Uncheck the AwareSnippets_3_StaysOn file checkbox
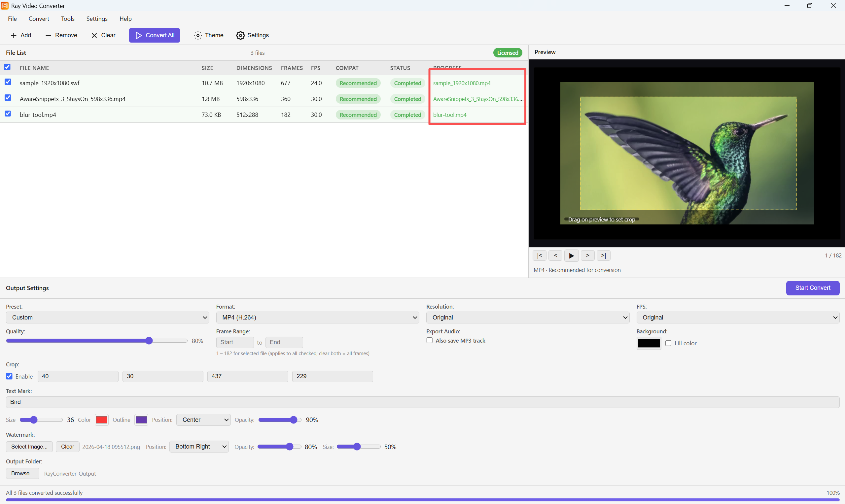 [x=8, y=98]
